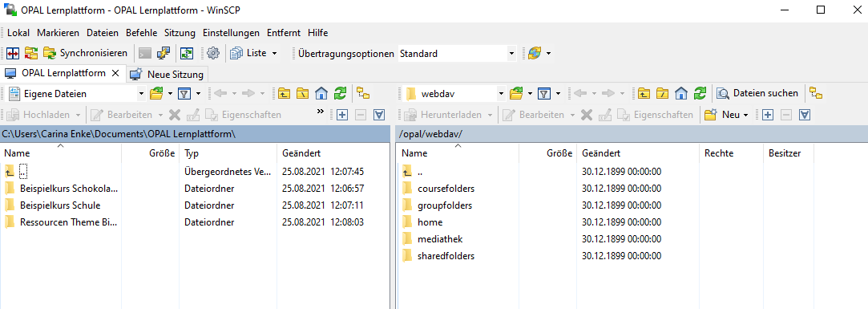Screen dimensions: 868x309
Task: Open the Übertragungsoptionen Standard combo box
Action: (458, 54)
